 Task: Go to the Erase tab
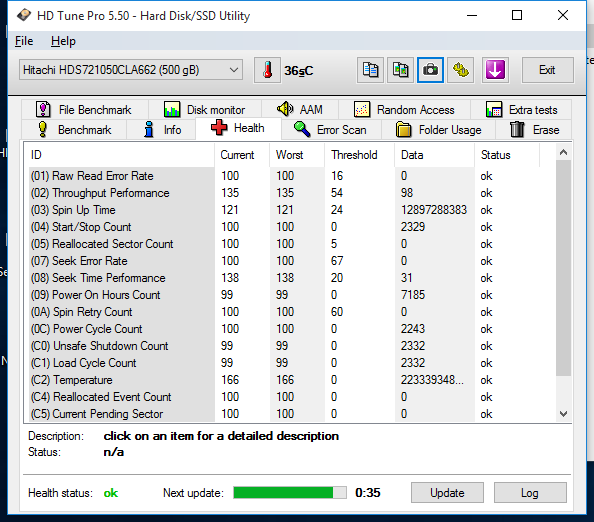click(x=534, y=130)
